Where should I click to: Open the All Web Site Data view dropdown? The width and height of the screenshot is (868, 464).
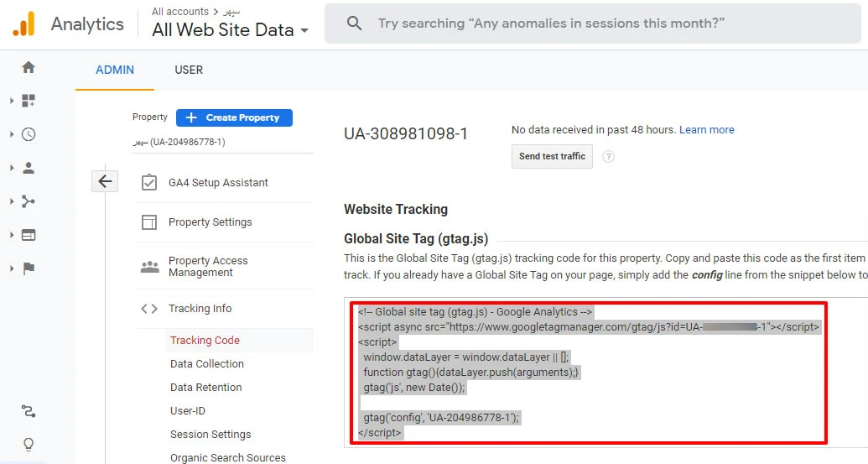point(231,30)
